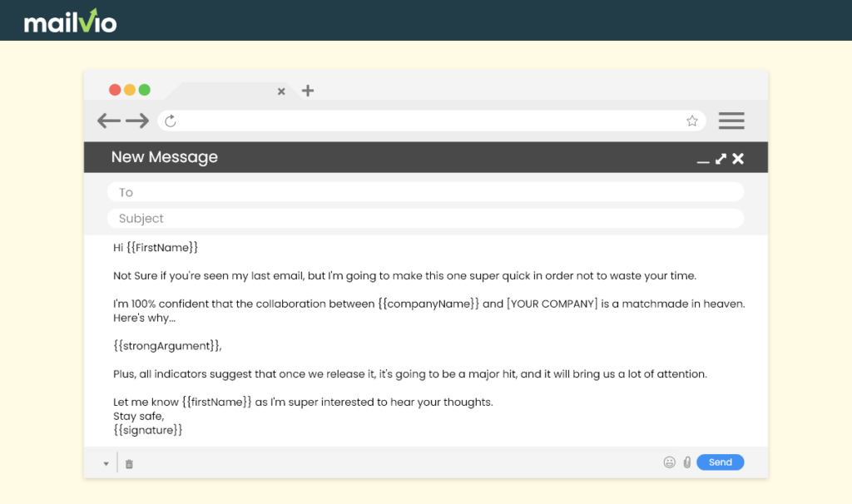Image resolution: width=852 pixels, height=504 pixels.
Task: Click the [YOUR COMPANY] placeholder
Action: click(552, 304)
